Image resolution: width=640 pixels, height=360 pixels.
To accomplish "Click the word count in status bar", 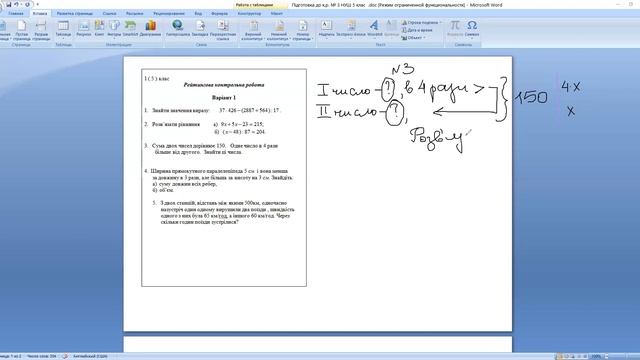I will click(x=42, y=356).
